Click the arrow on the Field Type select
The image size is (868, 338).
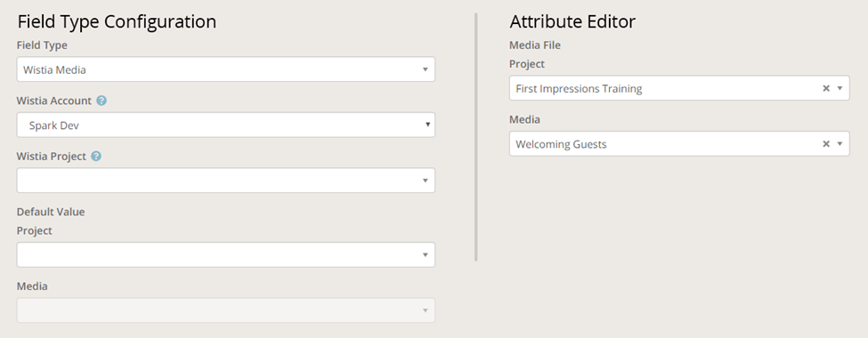click(426, 69)
